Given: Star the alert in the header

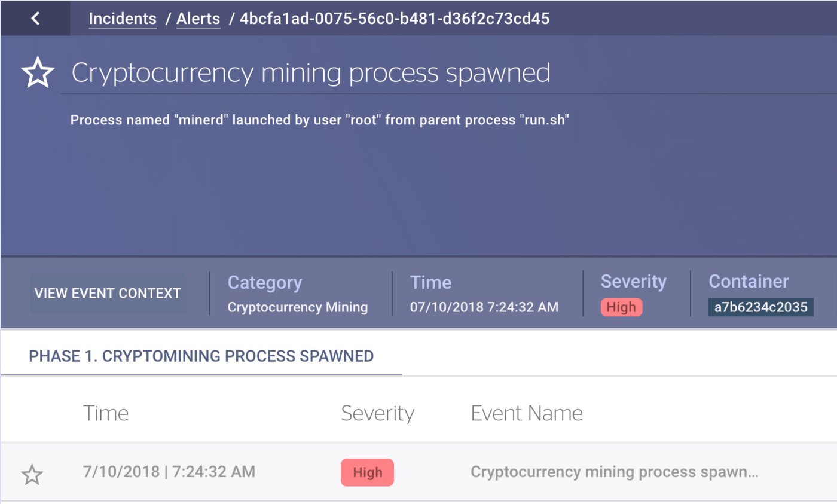Looking at the screenshot, I should pyautogui.click(x=38, y=73).
